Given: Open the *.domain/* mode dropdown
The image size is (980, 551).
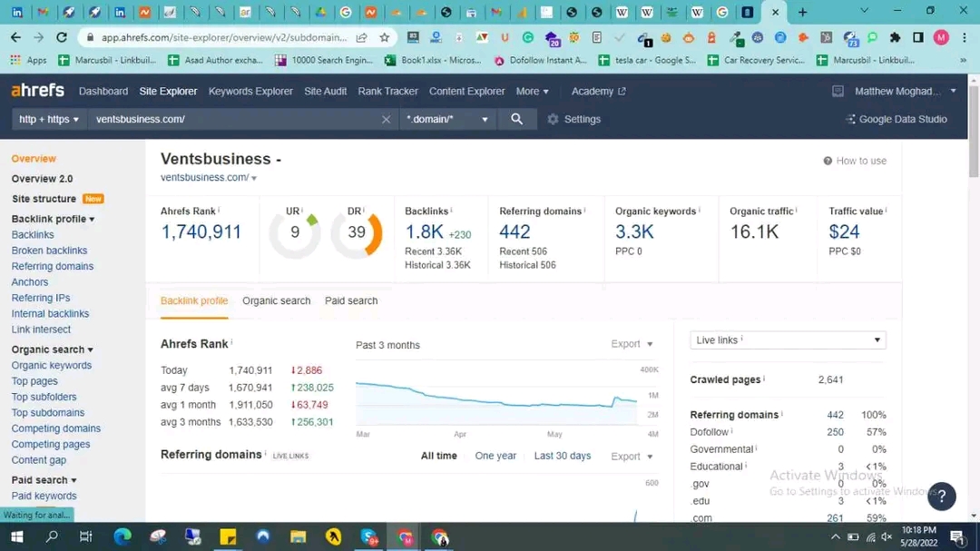Looking at the screenshot, I should click(446, 119).
